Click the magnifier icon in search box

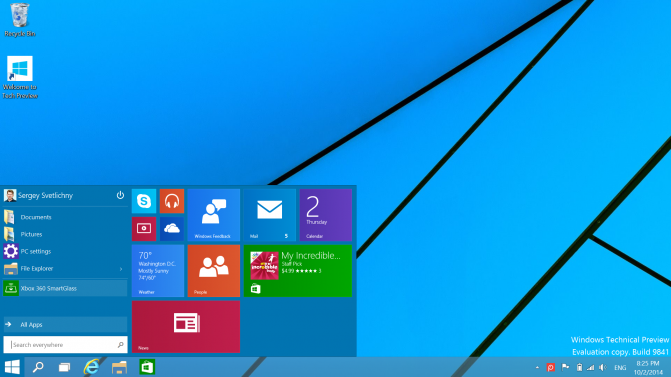[120, 344]
